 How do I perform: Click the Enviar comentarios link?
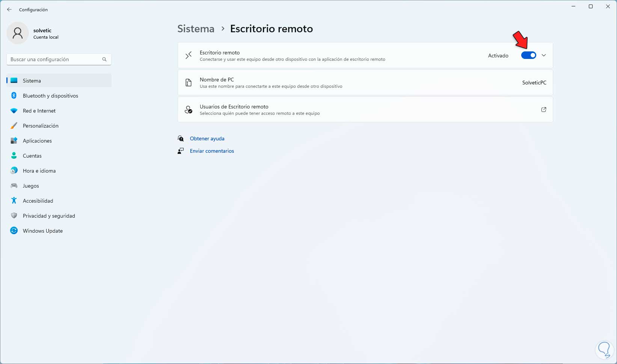point(212,151)
